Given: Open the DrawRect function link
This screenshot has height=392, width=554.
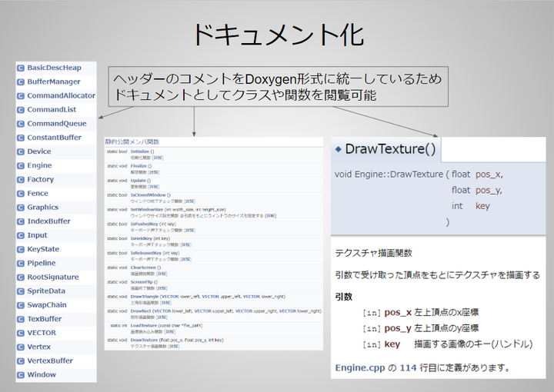Looking at the screenshot, I should pos(141,311).
